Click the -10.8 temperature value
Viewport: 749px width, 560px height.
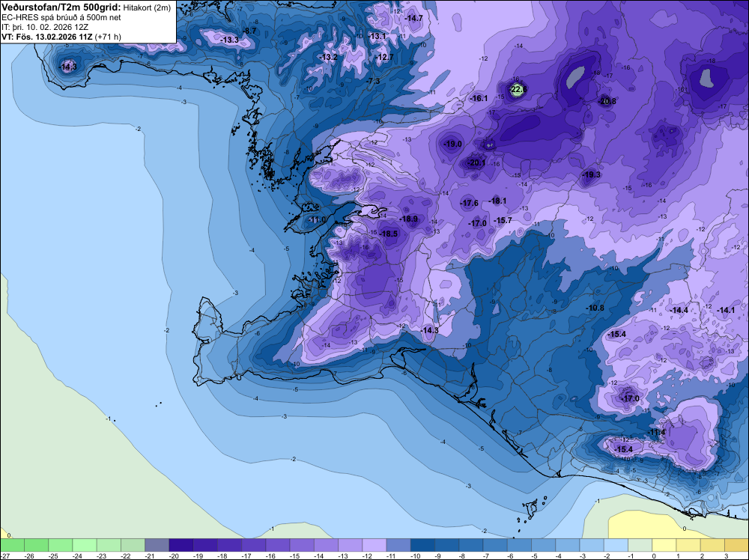pos(595,308)
